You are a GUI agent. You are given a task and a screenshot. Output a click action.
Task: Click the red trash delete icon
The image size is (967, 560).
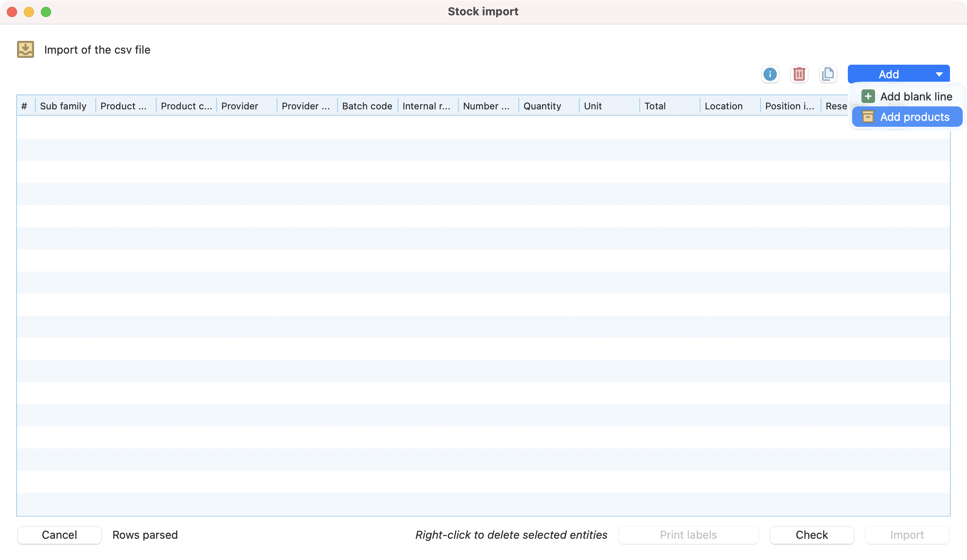[x=799, y=74]
